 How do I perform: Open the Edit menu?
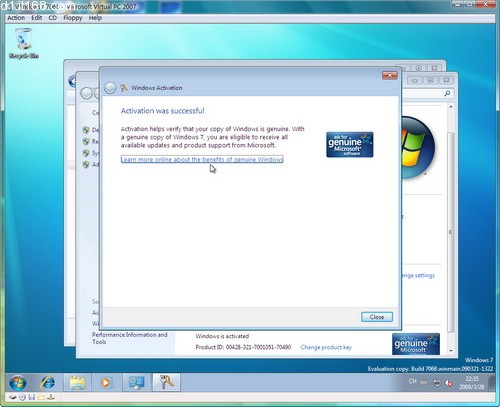37,18
